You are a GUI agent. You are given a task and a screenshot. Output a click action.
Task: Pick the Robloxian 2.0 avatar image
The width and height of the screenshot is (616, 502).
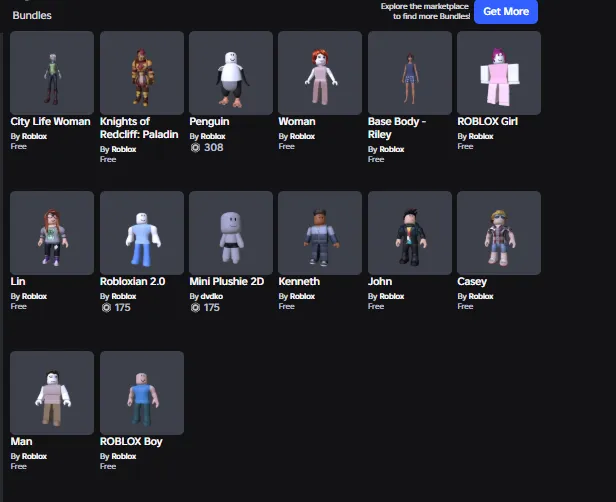pyautogui.click(x=142, y=233)
